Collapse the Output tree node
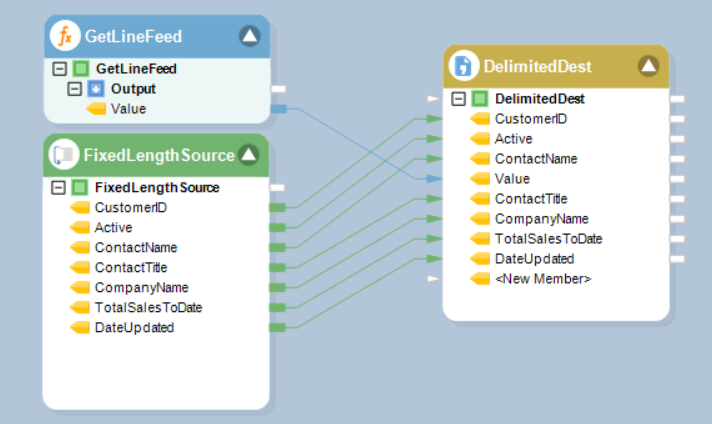Image resolution: width=712 pixels, height=424 pixels. 75,89
